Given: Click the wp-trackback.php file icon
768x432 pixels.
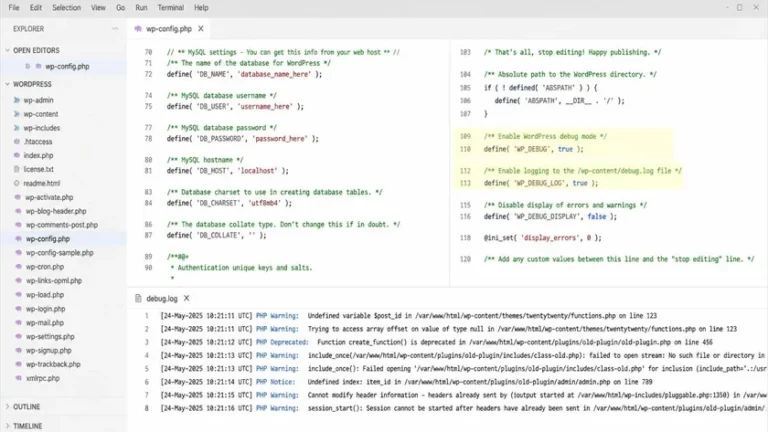Looking at the screenshot, I should coord(18,364).
